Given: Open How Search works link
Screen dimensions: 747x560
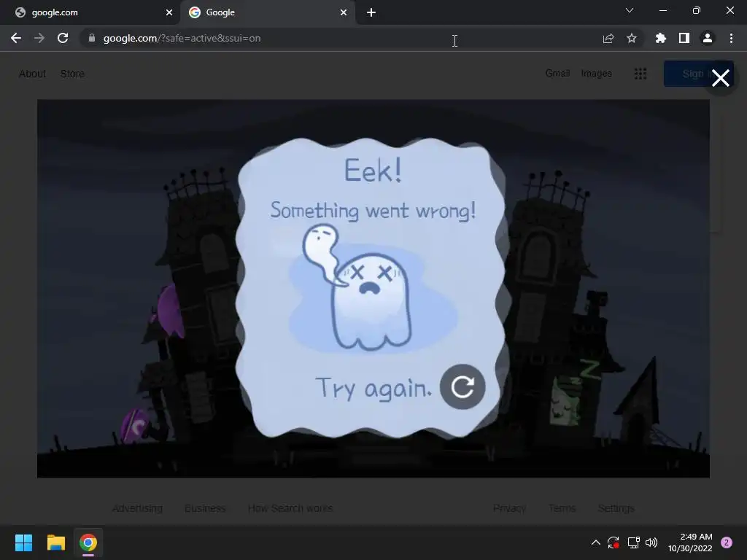Looking at the screenshot, I should 290,508.
